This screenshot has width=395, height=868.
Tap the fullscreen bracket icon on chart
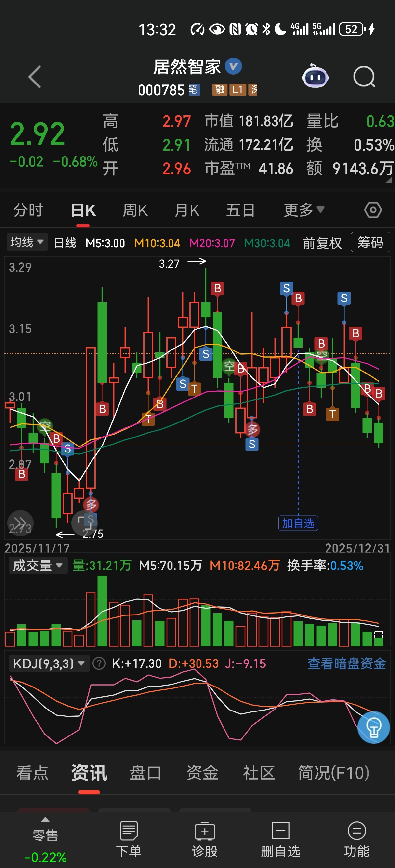[x=84, y=523]
